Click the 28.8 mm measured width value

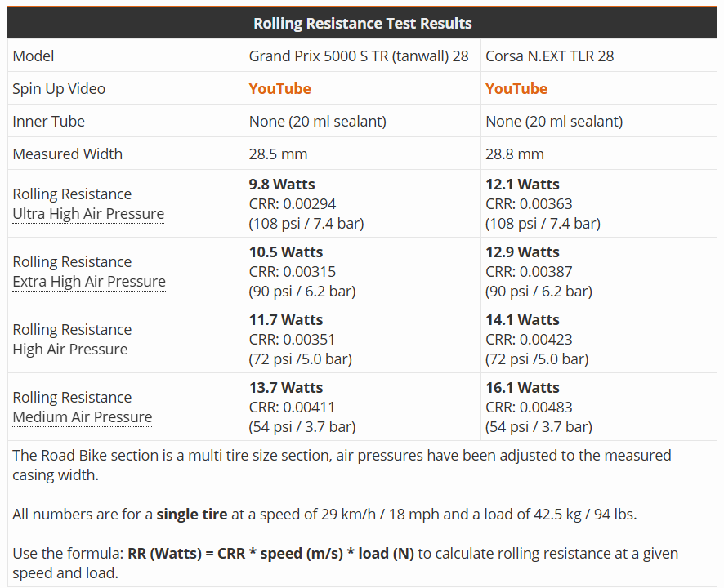[514, 154]
